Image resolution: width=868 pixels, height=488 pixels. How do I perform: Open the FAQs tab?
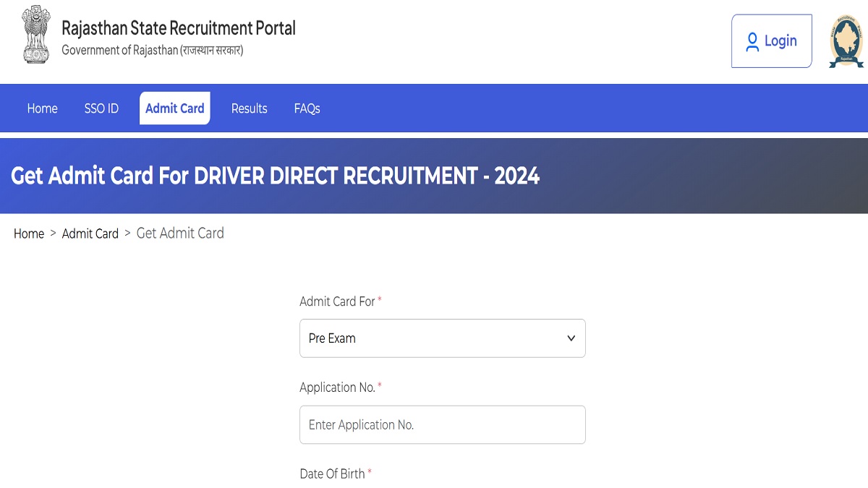click(x=307, y=108)
